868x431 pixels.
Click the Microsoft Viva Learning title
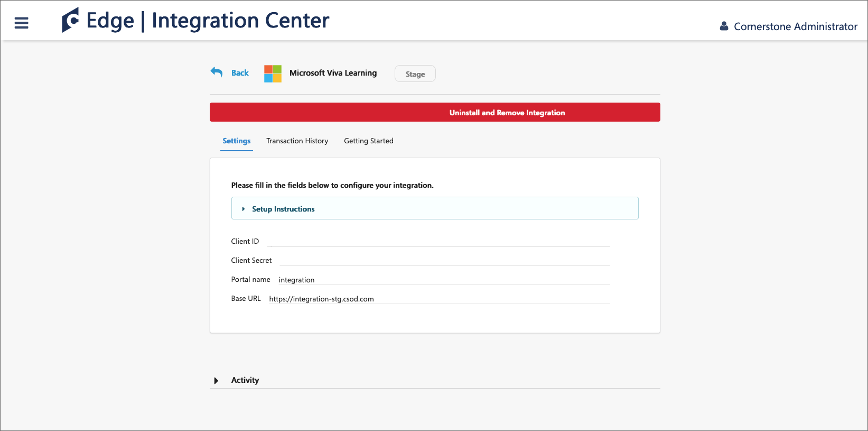pyautogui.click(x=333, y=73)
